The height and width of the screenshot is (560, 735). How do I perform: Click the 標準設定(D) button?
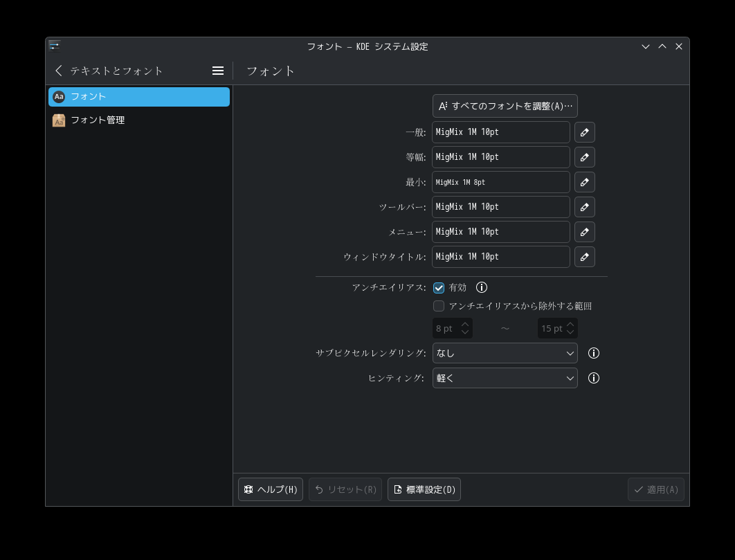(424, 489)
